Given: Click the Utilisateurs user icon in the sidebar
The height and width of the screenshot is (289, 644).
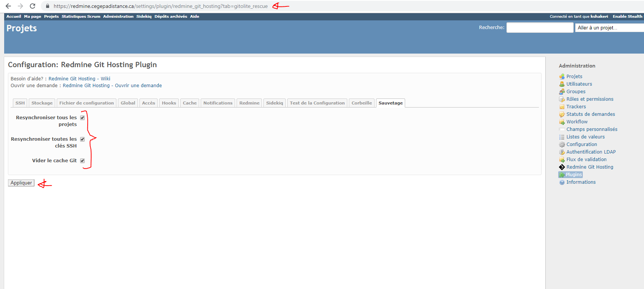Looking at the screenshot, I should (562, 84).
